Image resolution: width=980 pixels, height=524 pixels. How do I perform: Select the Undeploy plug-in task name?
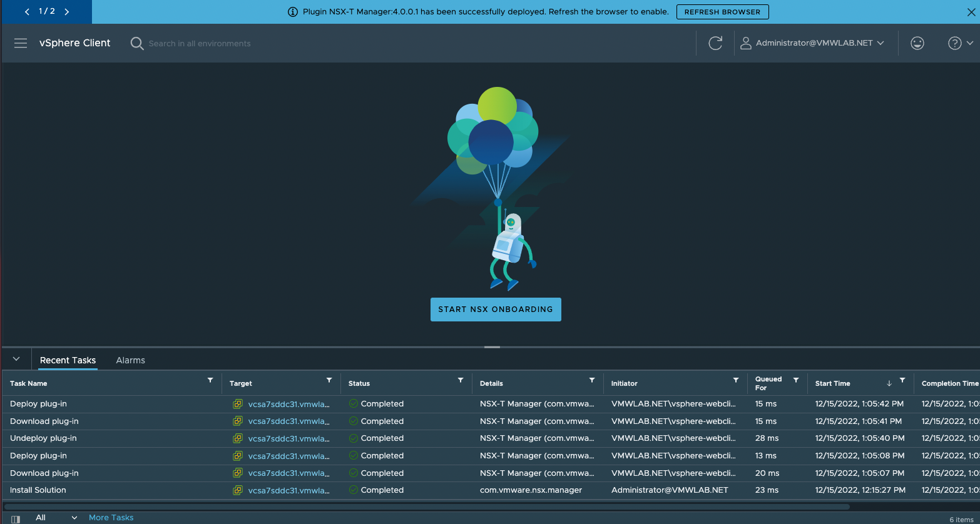click(43, 438)
